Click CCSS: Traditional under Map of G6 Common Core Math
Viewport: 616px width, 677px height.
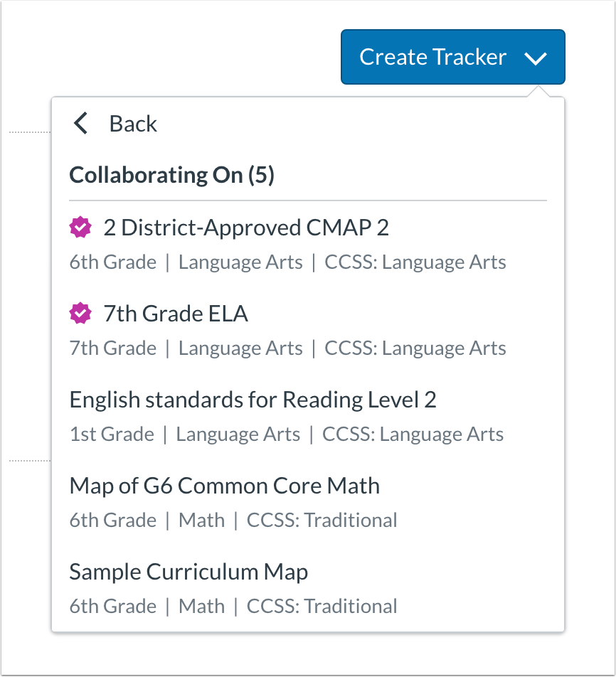pos(322,521)
